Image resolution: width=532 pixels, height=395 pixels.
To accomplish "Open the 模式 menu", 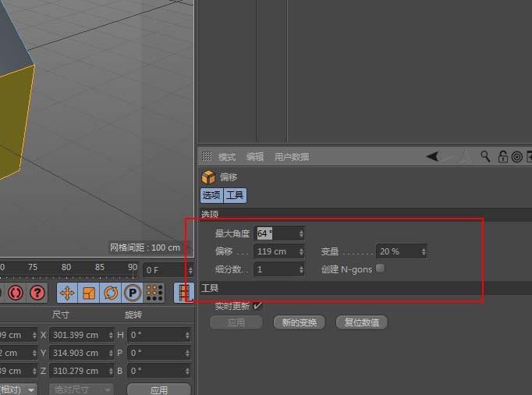I will point(227,157).
